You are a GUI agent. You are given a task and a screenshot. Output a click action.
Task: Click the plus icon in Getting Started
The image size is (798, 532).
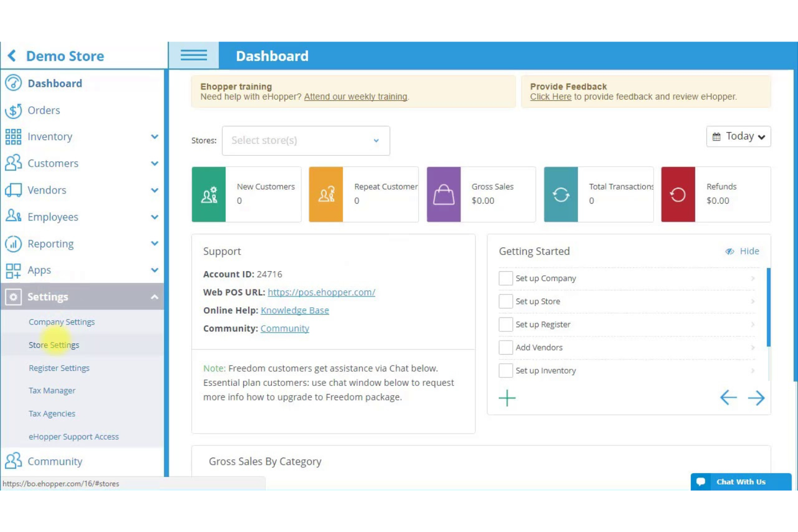click(507, 398)
